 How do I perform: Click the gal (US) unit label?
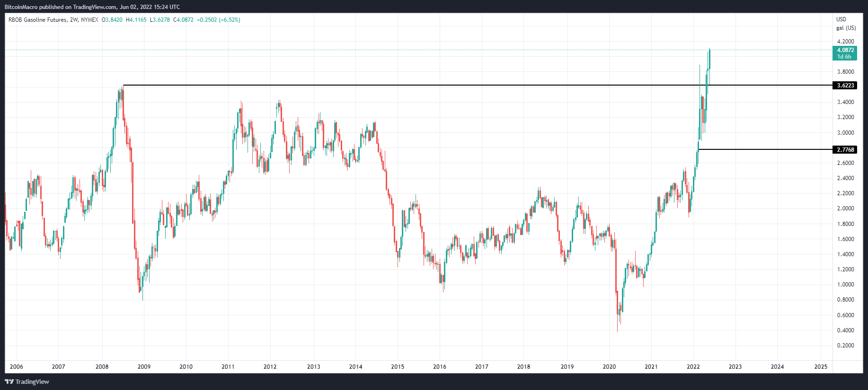(846, 28)
